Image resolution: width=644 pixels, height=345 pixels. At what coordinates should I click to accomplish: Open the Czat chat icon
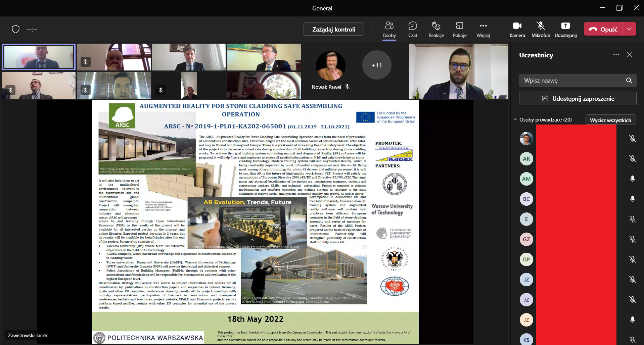click(413, 29)
